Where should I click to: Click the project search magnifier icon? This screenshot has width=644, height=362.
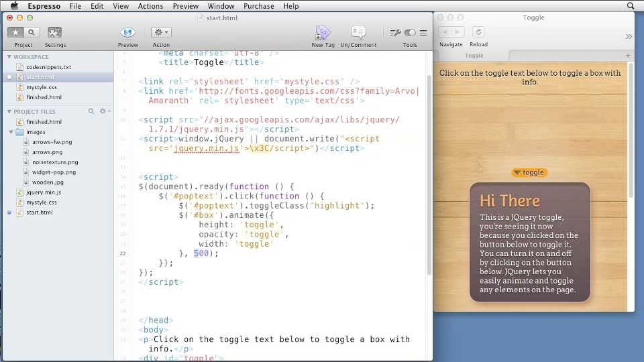pos(32,32)
